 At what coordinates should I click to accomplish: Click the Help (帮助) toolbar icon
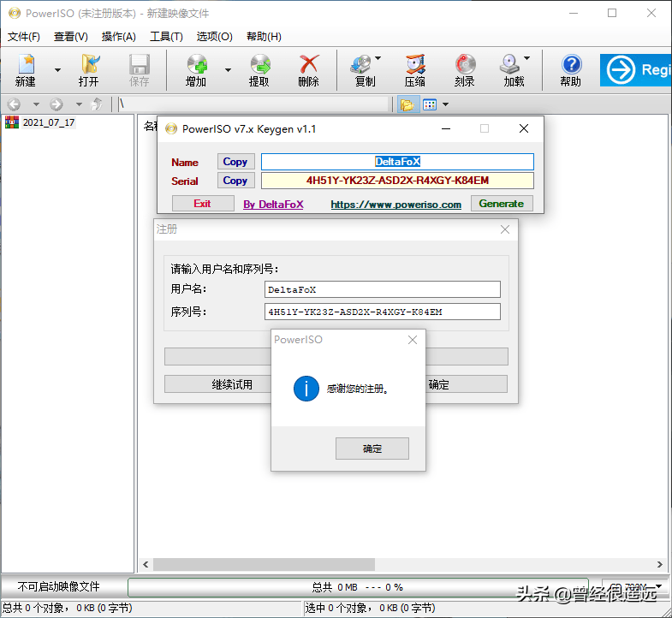(571, 70)
